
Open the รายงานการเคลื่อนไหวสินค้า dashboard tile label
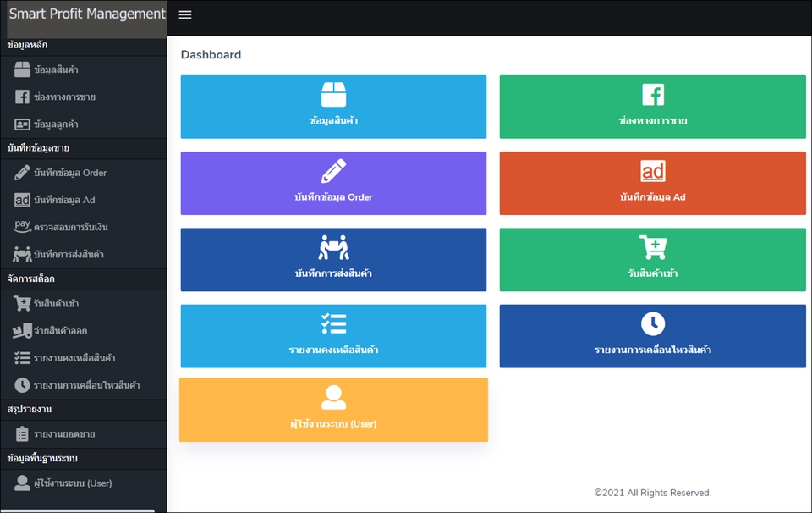(x=653, y=350)
